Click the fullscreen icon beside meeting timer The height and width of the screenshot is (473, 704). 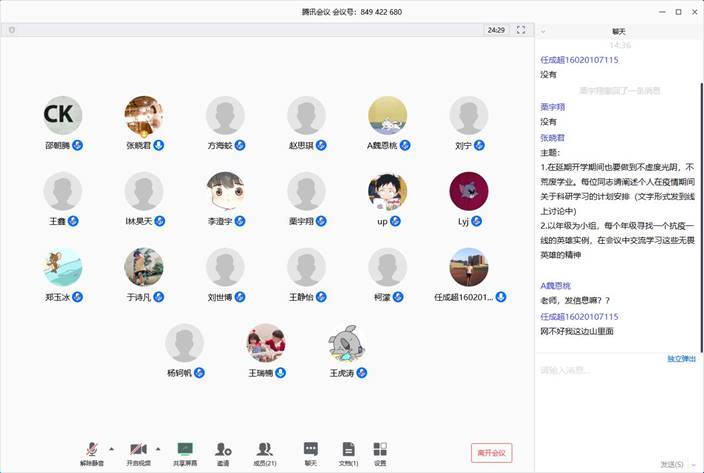pyautogui.click(x=521, y=30)
